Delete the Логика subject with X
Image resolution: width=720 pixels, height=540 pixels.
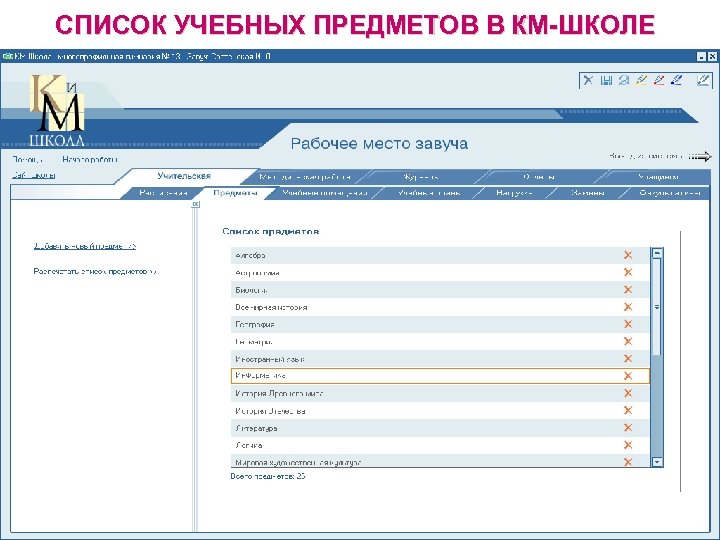628,445
